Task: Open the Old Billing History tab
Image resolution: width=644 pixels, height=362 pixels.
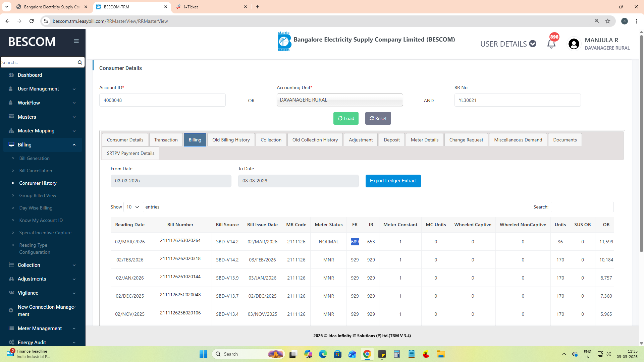Action: pyautogui.click(x=231, y=140)
